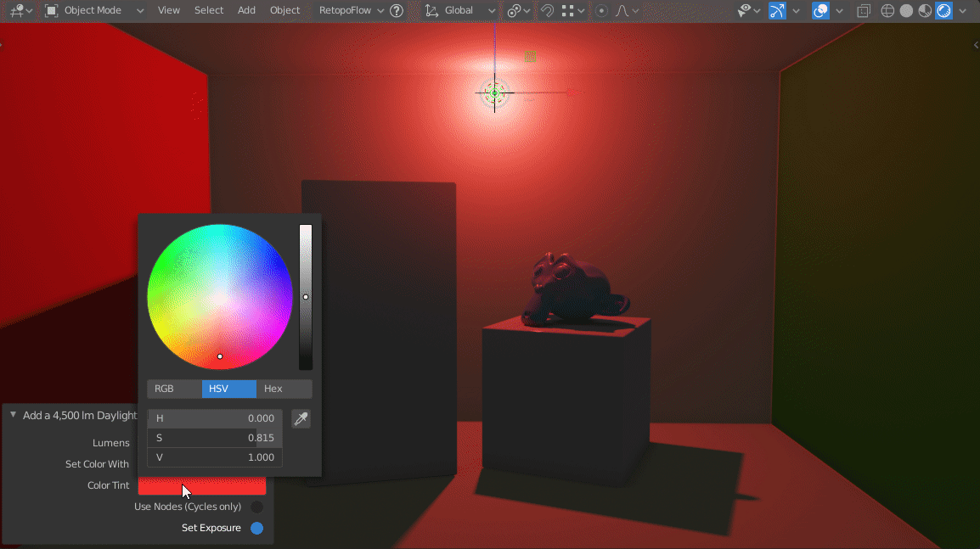Open the editor type selector icon
Screen dimensions: 980x549
18,11
